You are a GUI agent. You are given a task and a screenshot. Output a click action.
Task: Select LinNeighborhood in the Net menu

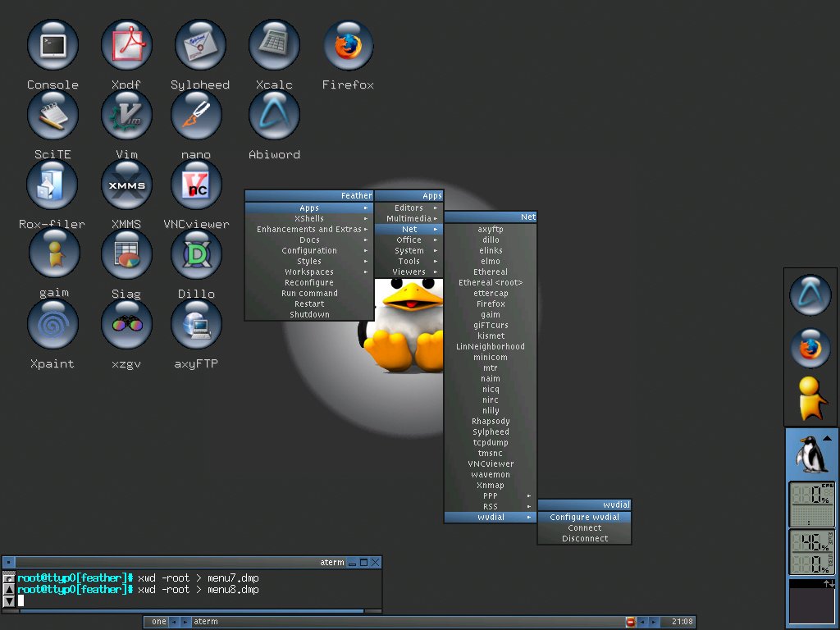(x=491, y=347)
